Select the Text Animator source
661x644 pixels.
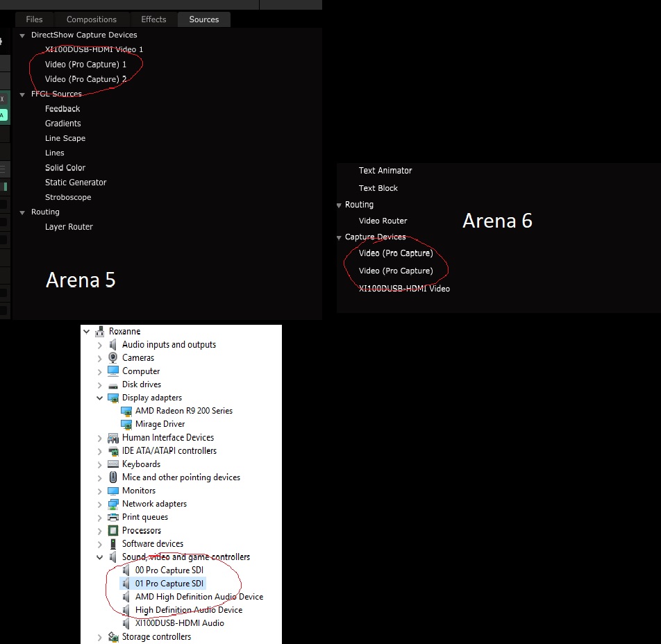click(385, 171)
